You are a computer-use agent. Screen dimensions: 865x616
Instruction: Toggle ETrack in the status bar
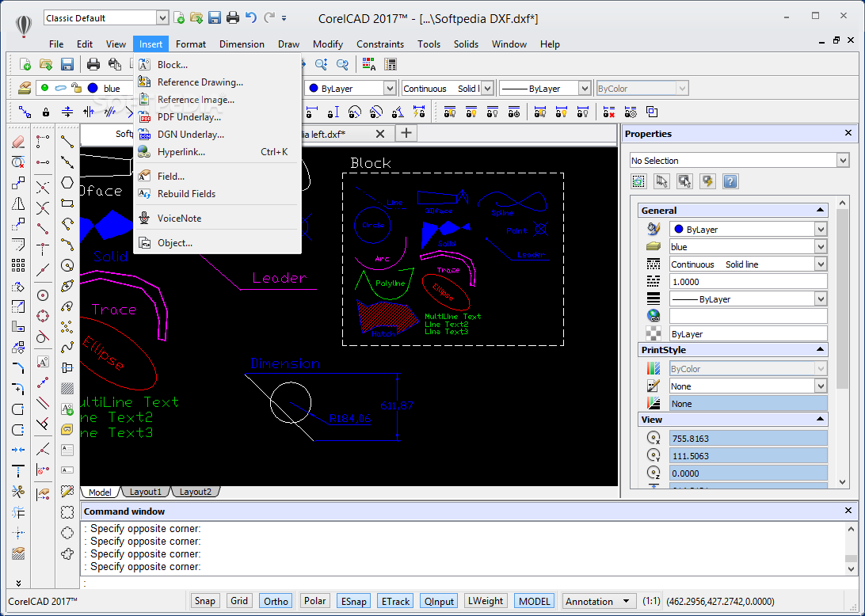coord(395,600)
